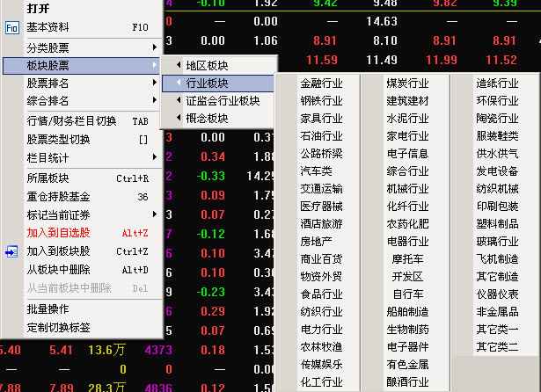This screenshot has width=541, height=392.
Task: Expand the 栏目统计 submenu arrow
Action: click(155, 157)
